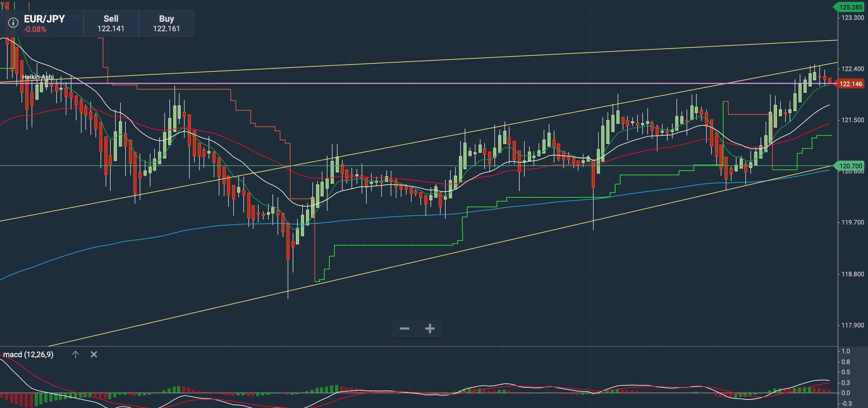Open the EUR/JPY instrument info icon
This screenshot has width=868, height=408.
[x=13, y=22]
